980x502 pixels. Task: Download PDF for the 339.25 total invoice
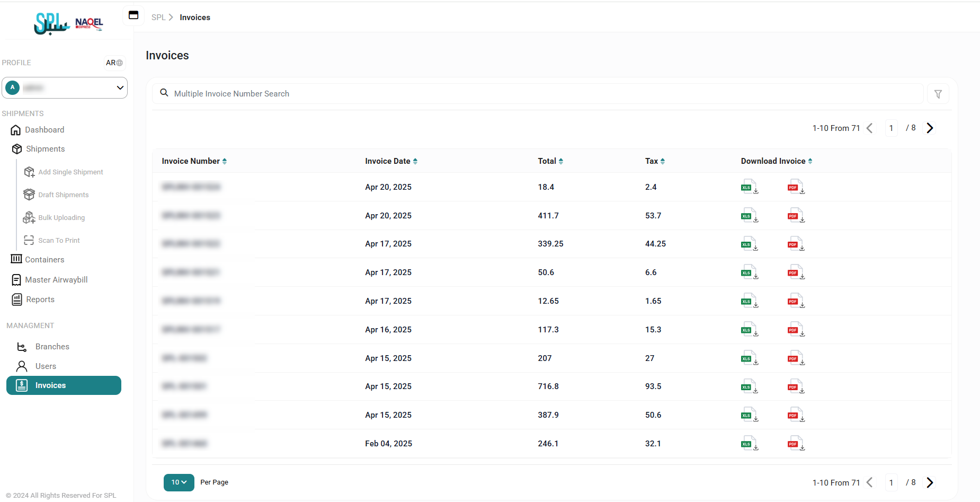pyautogui.click(x=796, y=244)
